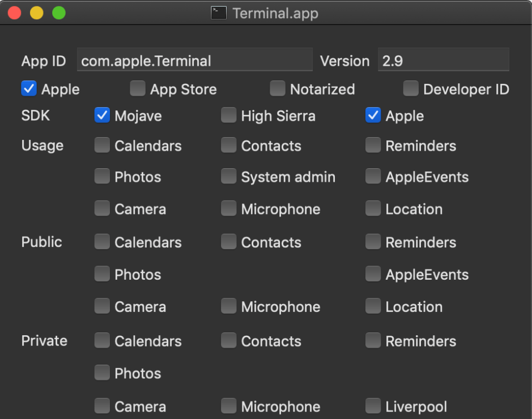Check the System admin checkbox
Viewport: 532px width, 419px height.
(228, 177)
